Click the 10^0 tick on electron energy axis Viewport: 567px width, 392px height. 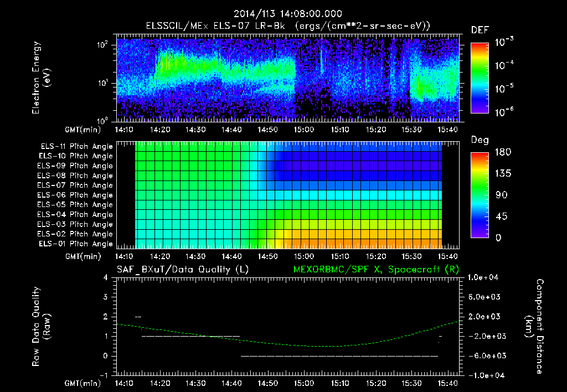pyautogui.click(x=102, y=120)
